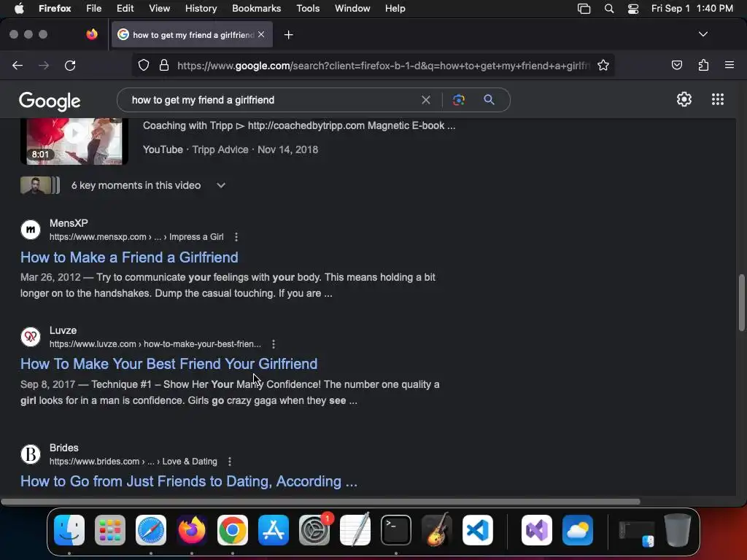This screenshot has width=747, height=560.
Task: Close the Google search tab
Action: pos(261,34)
